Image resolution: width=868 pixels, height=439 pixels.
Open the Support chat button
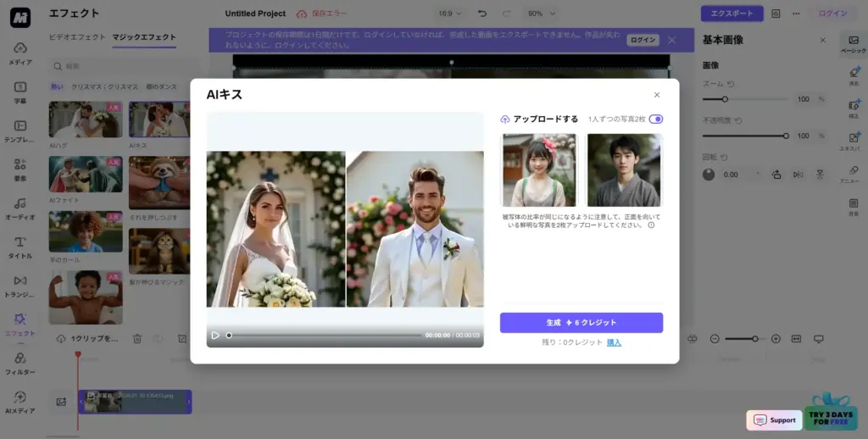(x=774, y=420)
